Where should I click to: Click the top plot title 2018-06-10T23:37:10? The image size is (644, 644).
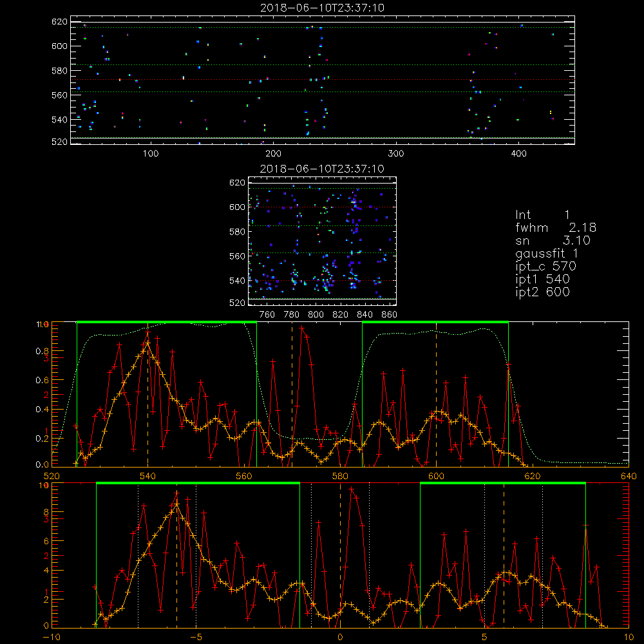click(x=322, y=8)
